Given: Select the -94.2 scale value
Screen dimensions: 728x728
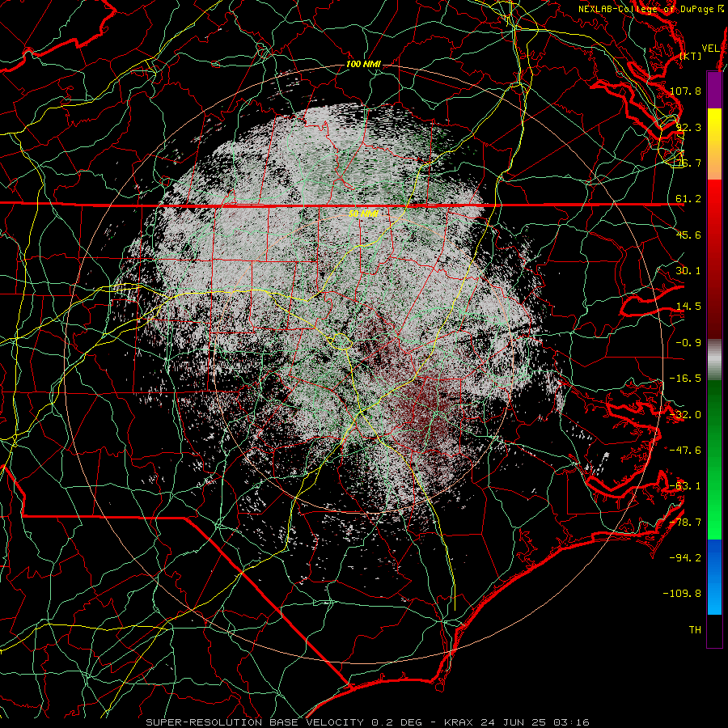Looking at the screenshot, I should coord(685,558).
